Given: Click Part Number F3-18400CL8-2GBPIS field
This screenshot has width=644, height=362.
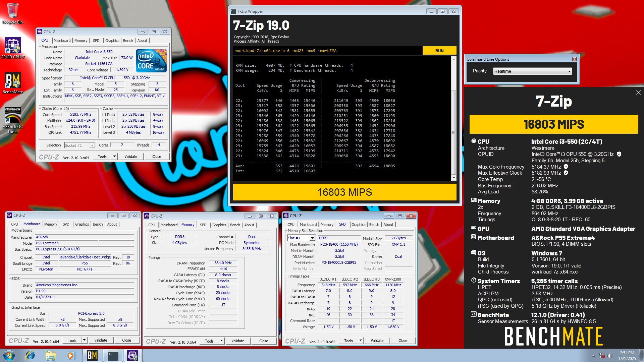Looking at the screenshot, I should click(x=339, y=262).
